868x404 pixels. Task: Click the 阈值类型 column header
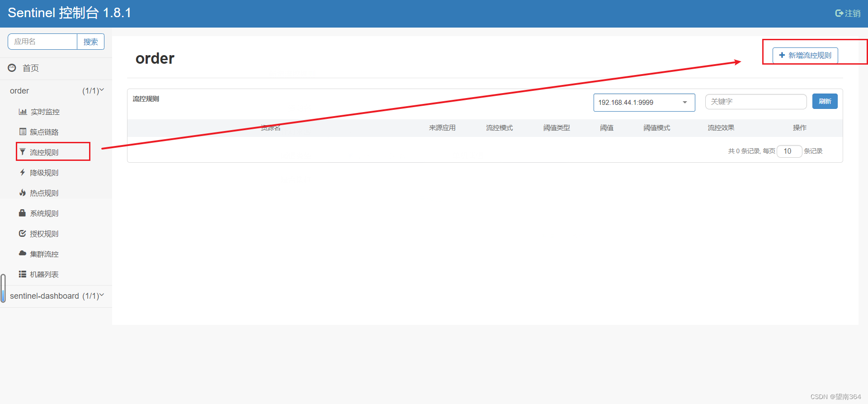[557, 128]
